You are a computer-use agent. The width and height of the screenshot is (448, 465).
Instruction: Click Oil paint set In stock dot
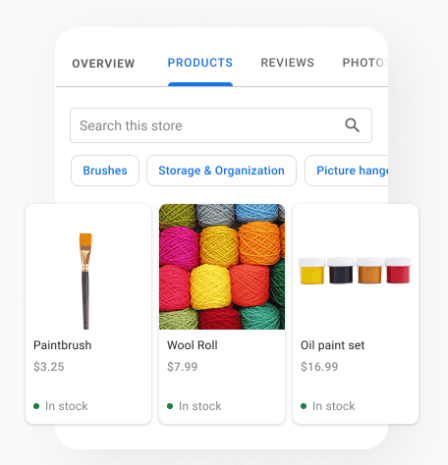point(303,406)
